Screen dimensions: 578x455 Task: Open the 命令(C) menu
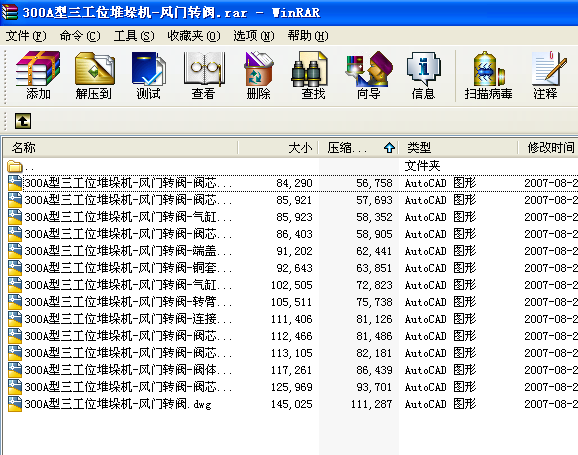[x=80, y=36]
